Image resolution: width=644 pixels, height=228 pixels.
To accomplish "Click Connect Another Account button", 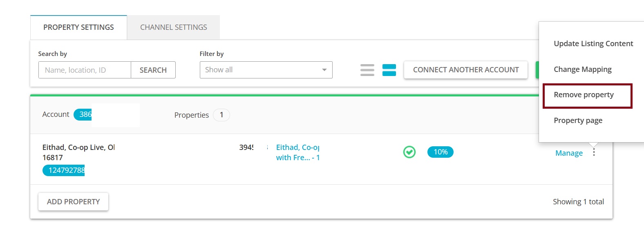I will click(466, 70).
